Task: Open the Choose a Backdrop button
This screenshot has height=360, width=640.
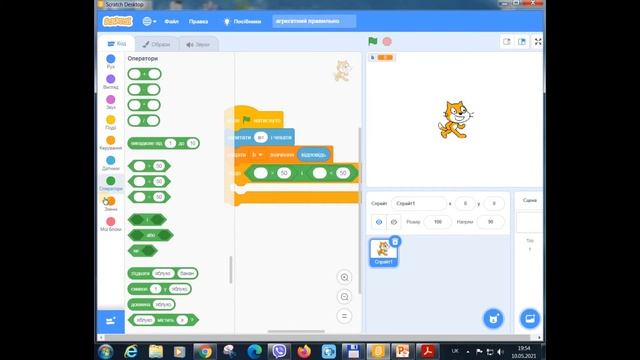Action: tap(530, 319)
